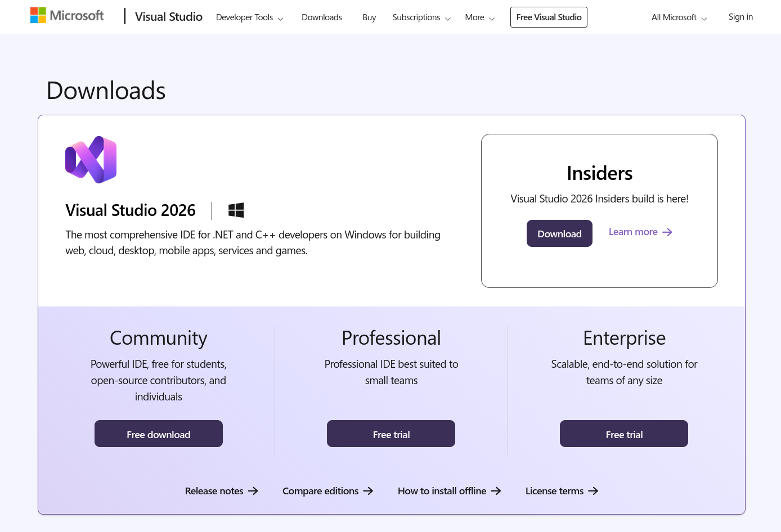
Task: Click the Sign in link
Action: pyautogui.click(x=740, y=16)
